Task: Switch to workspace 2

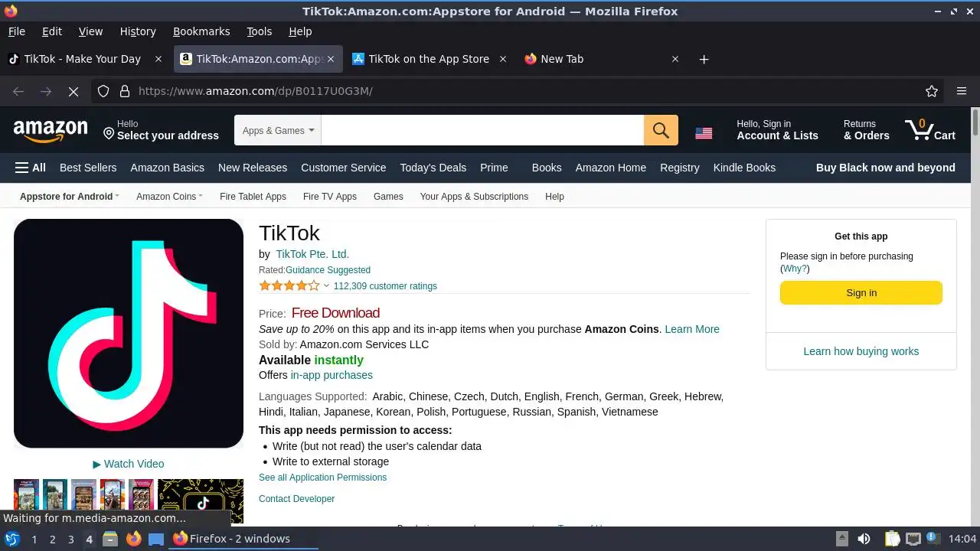Action: 52,540
